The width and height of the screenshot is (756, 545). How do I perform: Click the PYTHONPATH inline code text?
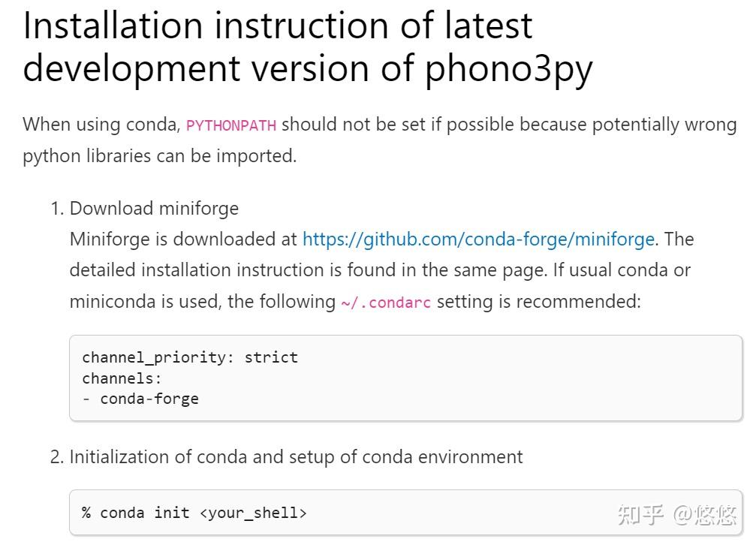click(231, 125)
